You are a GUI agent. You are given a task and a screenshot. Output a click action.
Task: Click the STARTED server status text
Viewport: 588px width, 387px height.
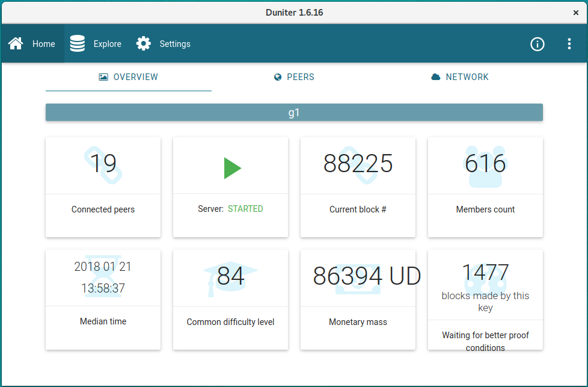[245, 209]
